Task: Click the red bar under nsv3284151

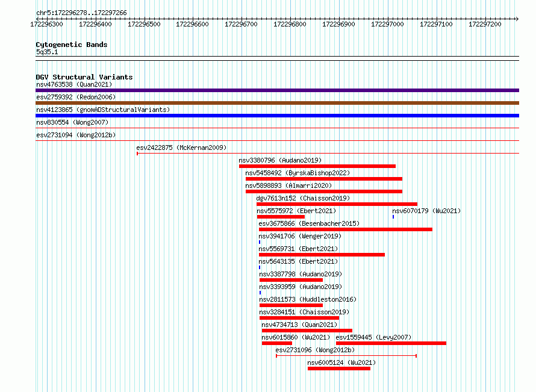Action: click(299, 318)
